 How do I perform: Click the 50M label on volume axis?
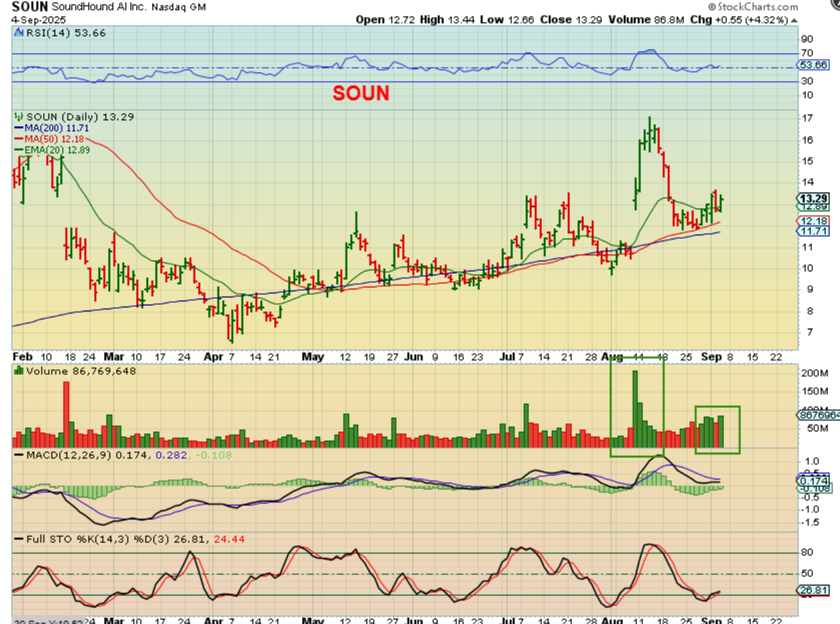click(x=816, y=427)
